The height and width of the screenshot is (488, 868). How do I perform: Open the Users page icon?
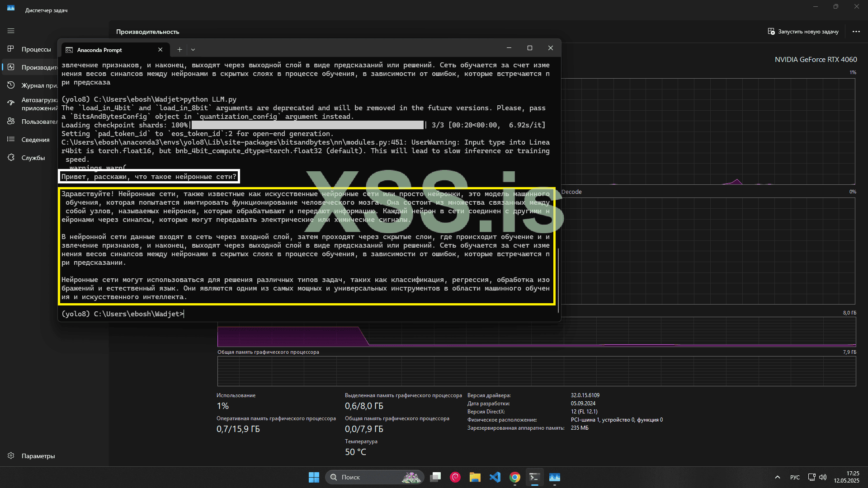(x=11, y=121)
